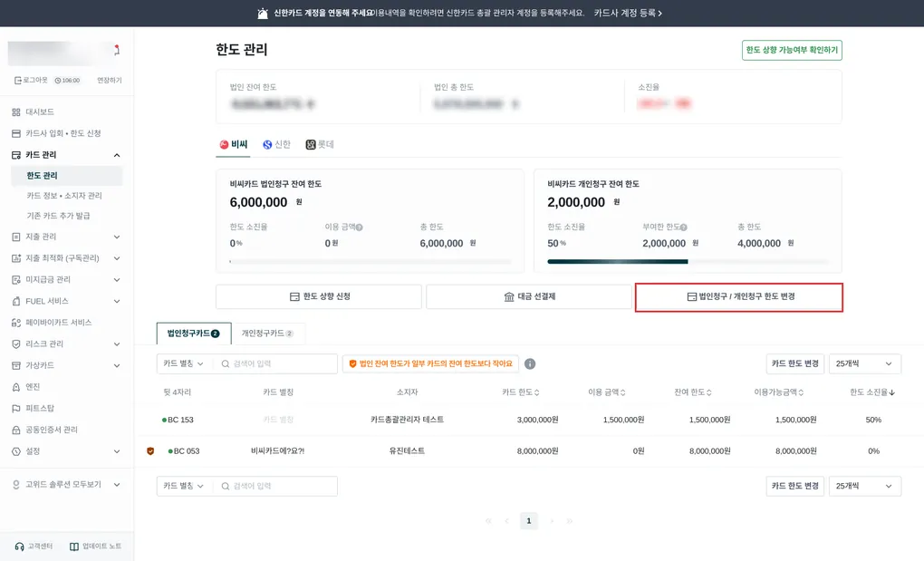The height and width of the screenshot is (561, 924).
Task: Click the 카드 관리 sidebar icon
Action: (16, 155)
